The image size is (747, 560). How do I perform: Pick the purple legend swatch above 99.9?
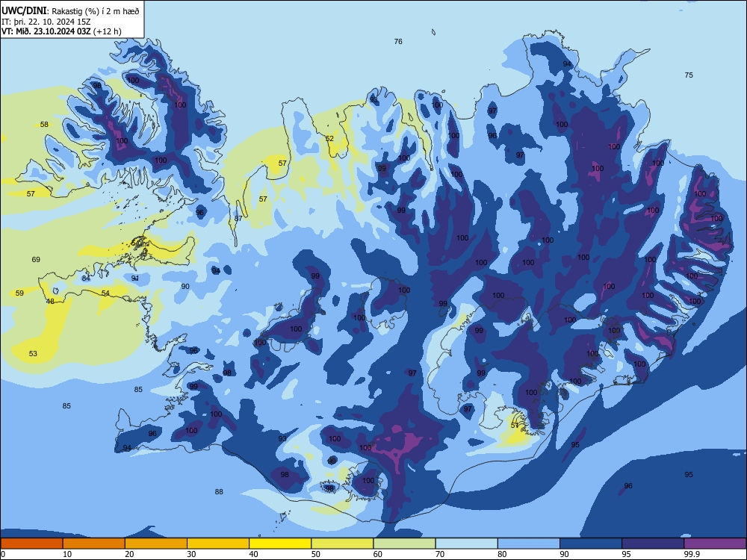tap(715, 544)
